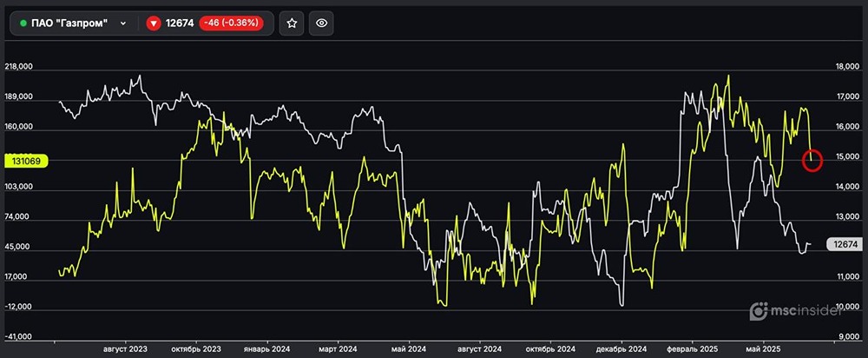Click the -46 (-0.36%) change badge

pyautogui.click(x=231, y=23)
